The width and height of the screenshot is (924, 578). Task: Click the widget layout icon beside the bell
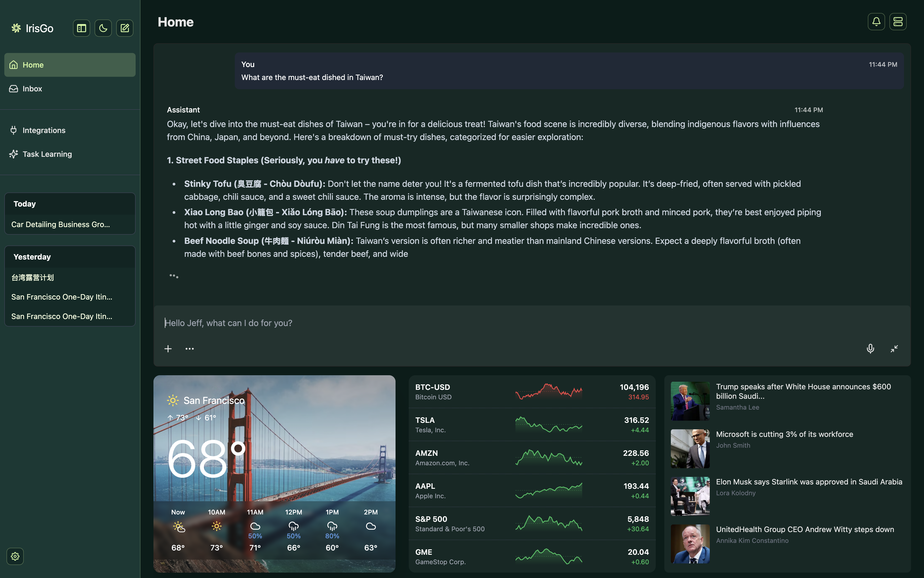pos(898,22)
